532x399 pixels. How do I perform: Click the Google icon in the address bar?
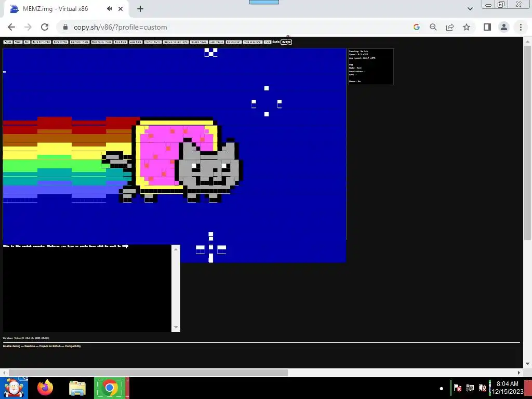click(417, 27)
